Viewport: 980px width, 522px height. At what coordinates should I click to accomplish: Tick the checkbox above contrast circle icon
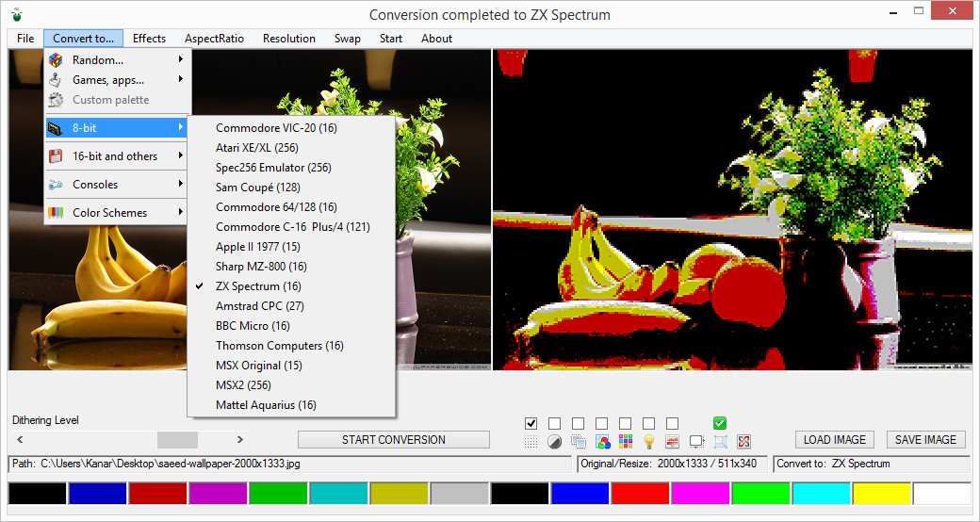(554, 423)
